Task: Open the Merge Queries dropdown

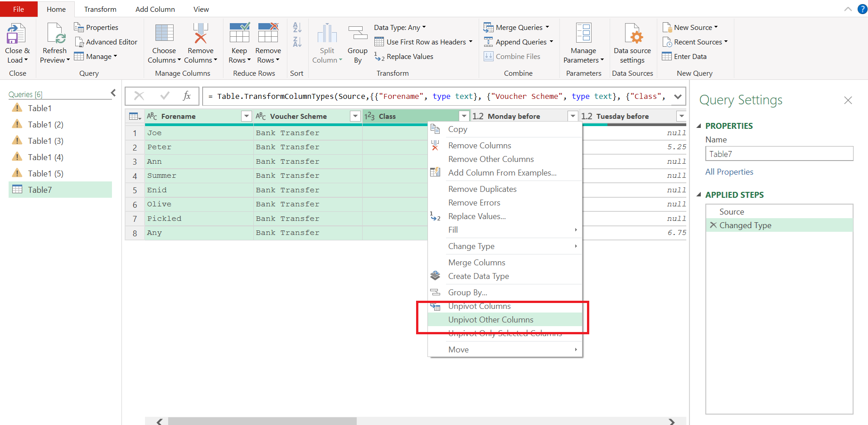Action: pyautogui.click(x=516, y=28)
